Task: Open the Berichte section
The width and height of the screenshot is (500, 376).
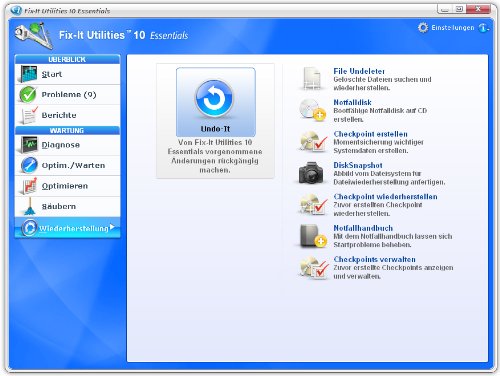Action: pyautogui.click(x=67, y=115)
